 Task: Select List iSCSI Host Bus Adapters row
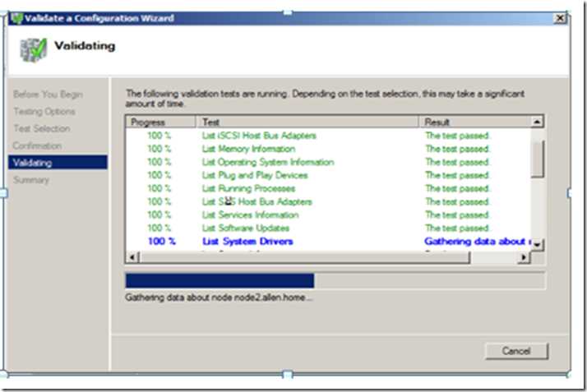click(x=328, y=136)
